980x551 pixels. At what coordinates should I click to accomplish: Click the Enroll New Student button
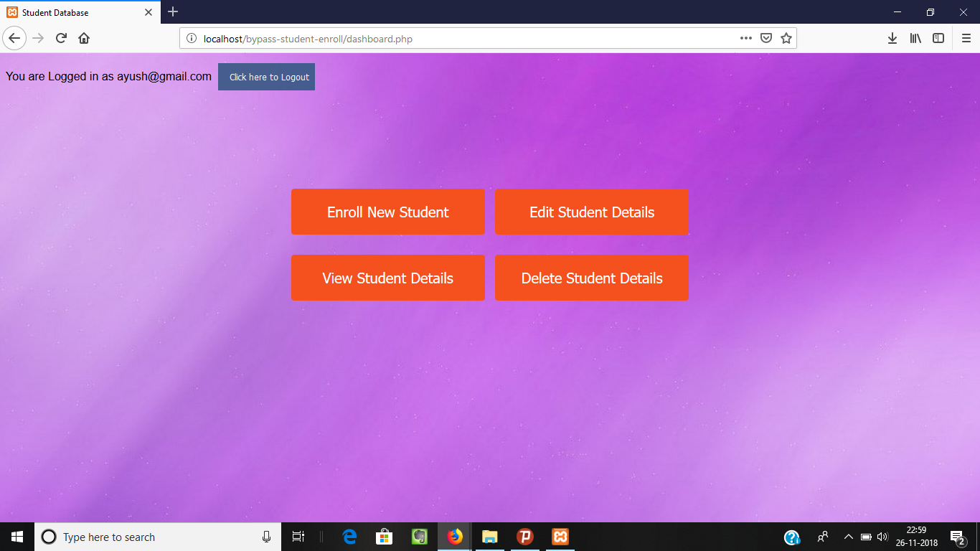point(387,212)
